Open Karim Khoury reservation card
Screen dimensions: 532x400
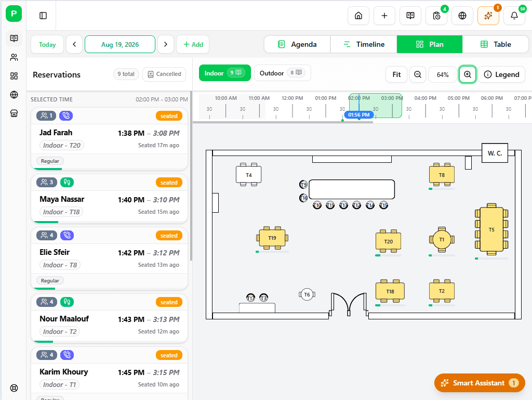point(109,373)
